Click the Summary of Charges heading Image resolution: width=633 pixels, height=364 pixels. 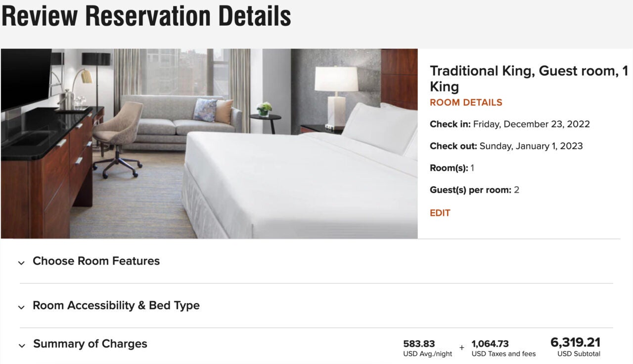(x=90, y=344)
